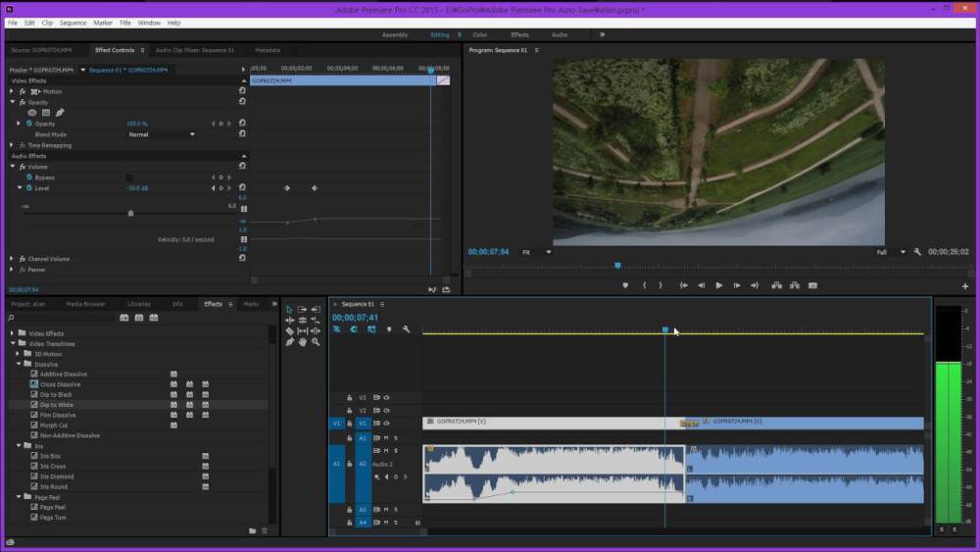Create ellipse mask under Opacity

(32, 113)
